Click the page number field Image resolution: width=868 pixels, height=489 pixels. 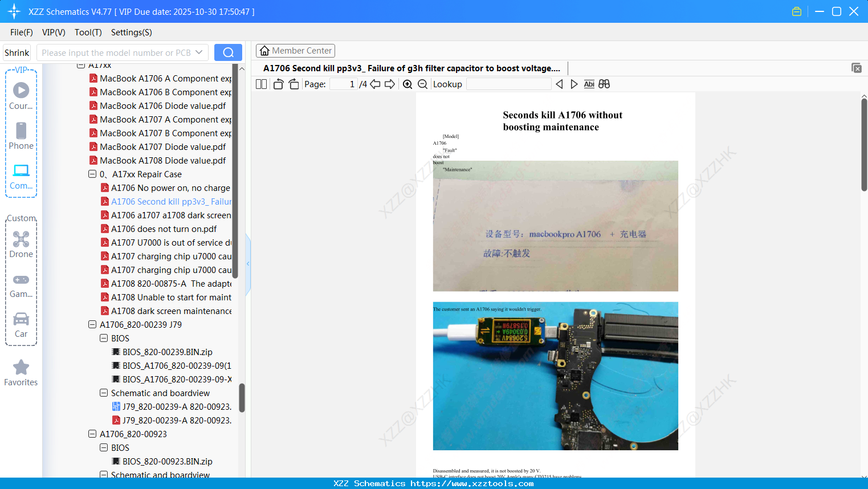tap(344, 84)
